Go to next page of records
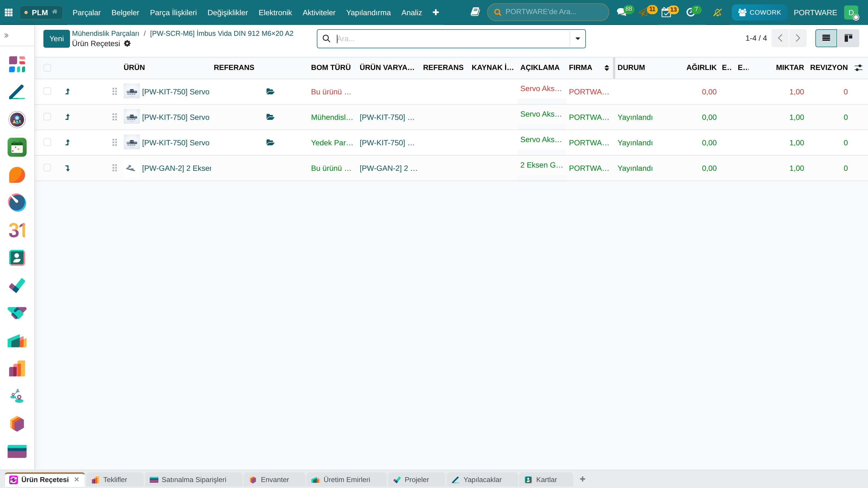The height and width of the screenshot is (488, 868). (797, 38)
